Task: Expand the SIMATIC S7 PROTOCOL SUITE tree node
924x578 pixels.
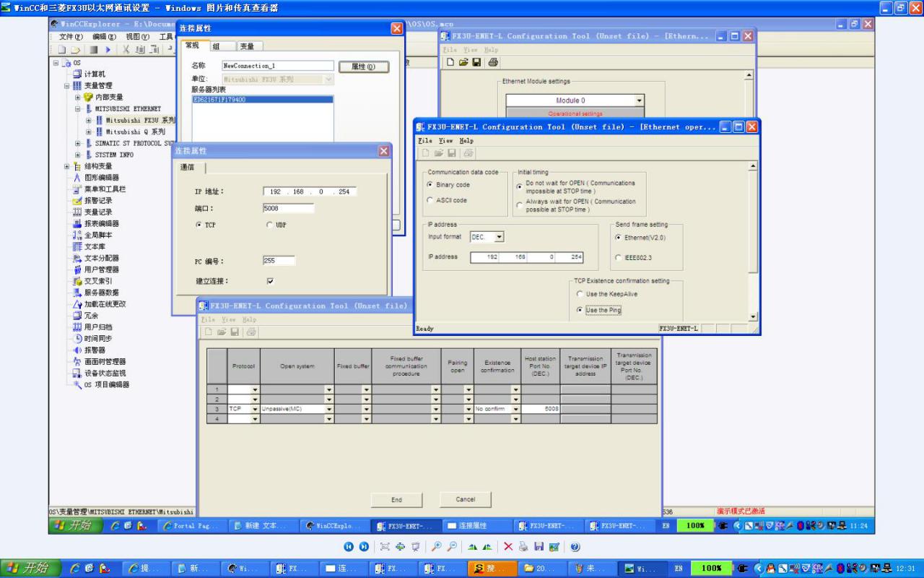Action: pyautogui.click(x=78, y=143)
